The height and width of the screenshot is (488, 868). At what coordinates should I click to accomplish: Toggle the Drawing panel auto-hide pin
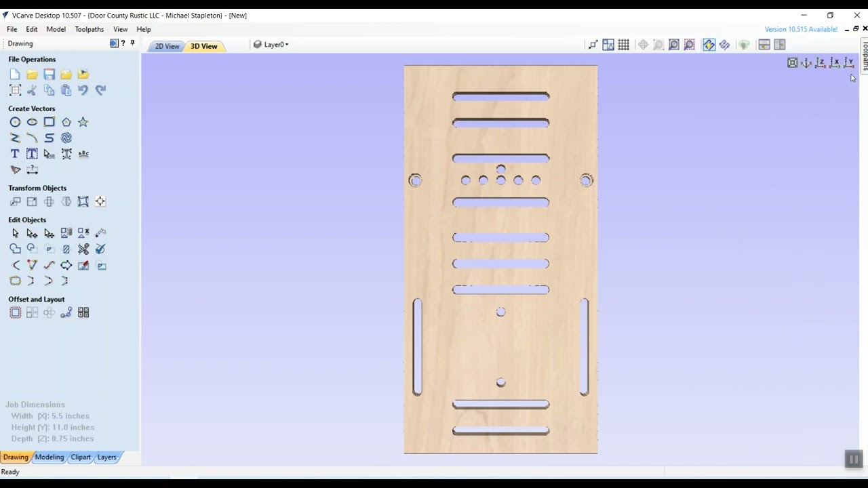(132, 43)
